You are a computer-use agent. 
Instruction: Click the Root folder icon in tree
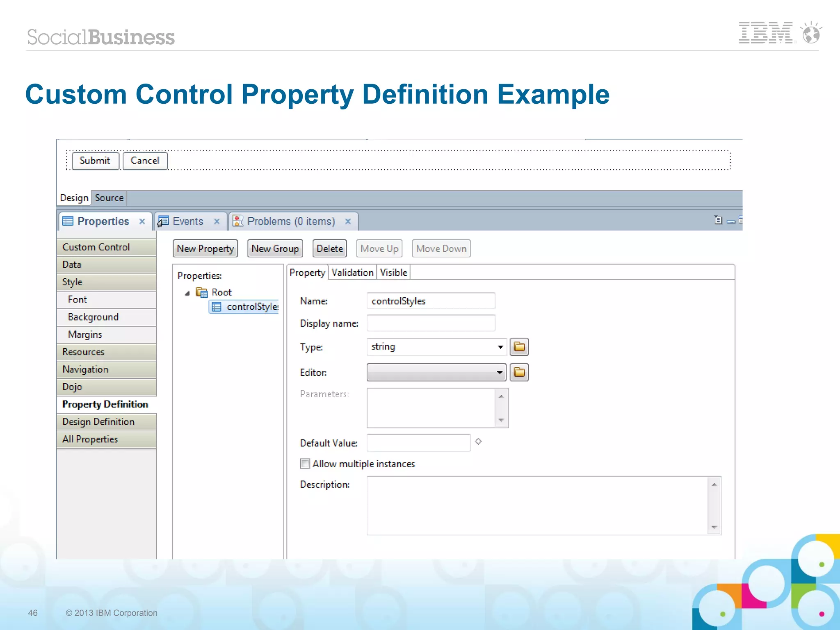click(x=201, y=292)
